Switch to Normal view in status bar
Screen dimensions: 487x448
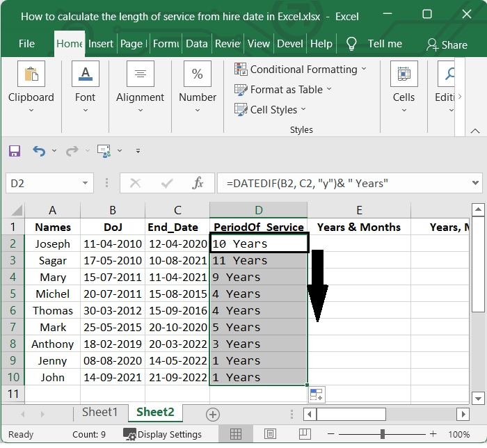[236, 435]
